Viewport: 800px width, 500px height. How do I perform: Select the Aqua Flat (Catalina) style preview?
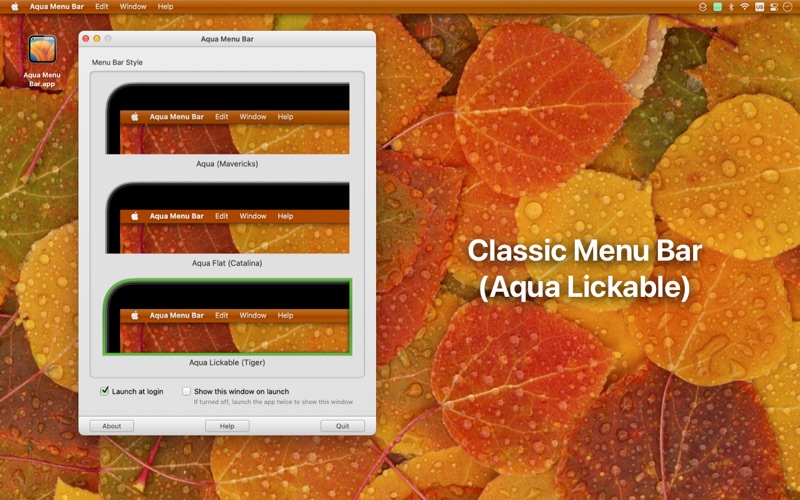click(x=228, y=218)
